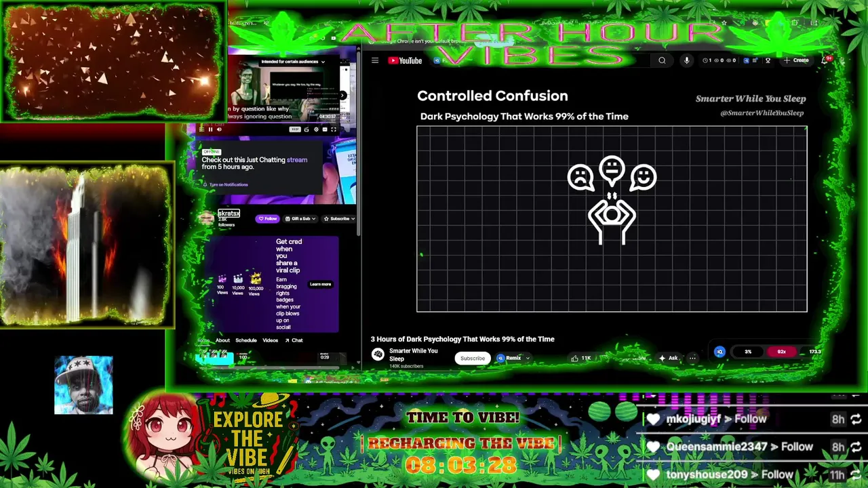Subscribe to Smarter While You Sleep
868x488 pixels.
pos(473,358)
